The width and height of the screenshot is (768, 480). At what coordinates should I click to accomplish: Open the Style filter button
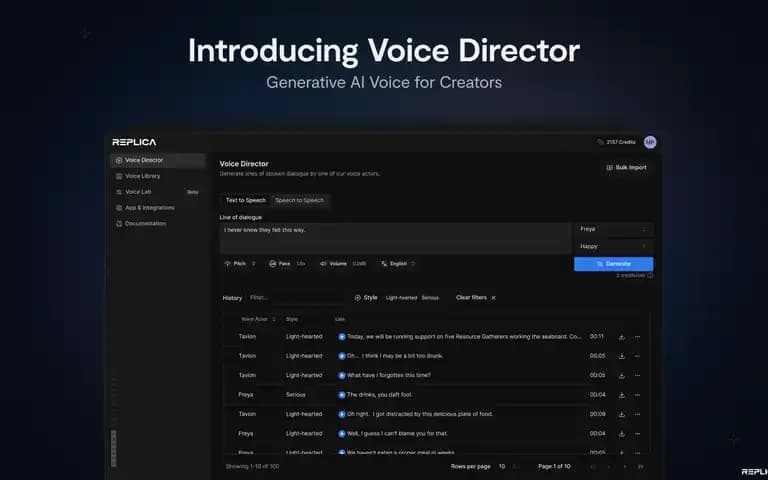(x=366, y=298)
